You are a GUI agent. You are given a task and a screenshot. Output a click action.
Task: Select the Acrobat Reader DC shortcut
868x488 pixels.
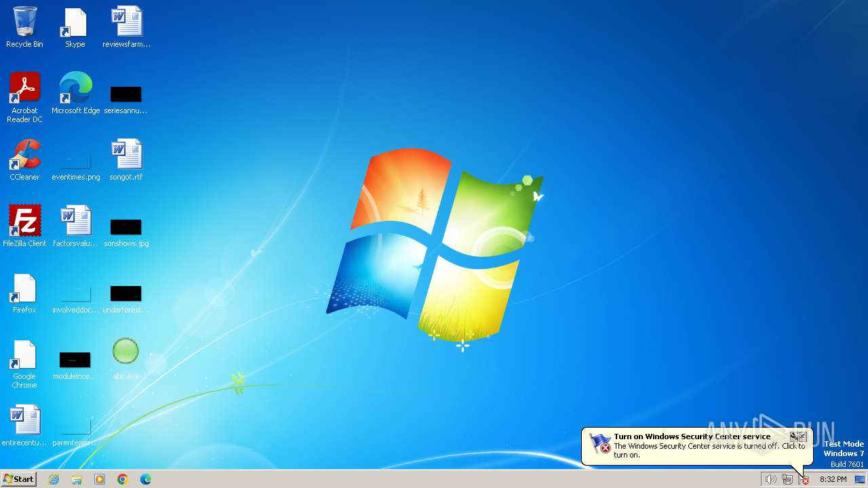pos(24,98)
